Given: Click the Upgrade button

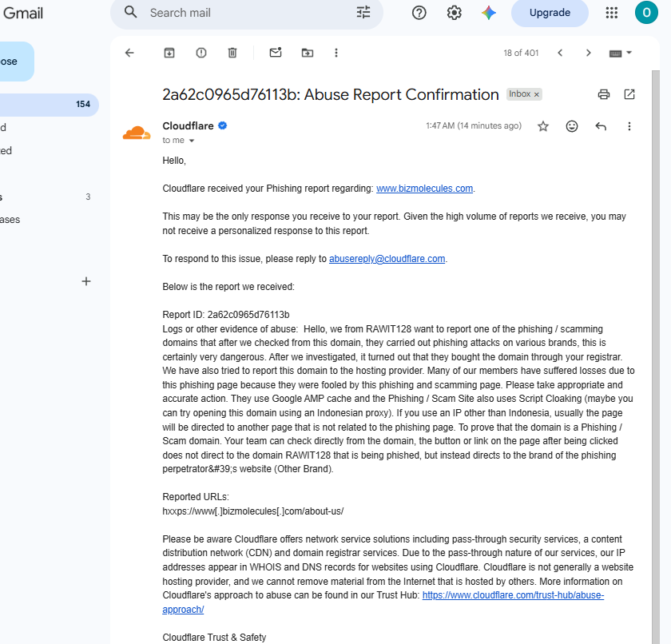Looking at the screenshot, I should pyautogui.click(x=550, y=13).
